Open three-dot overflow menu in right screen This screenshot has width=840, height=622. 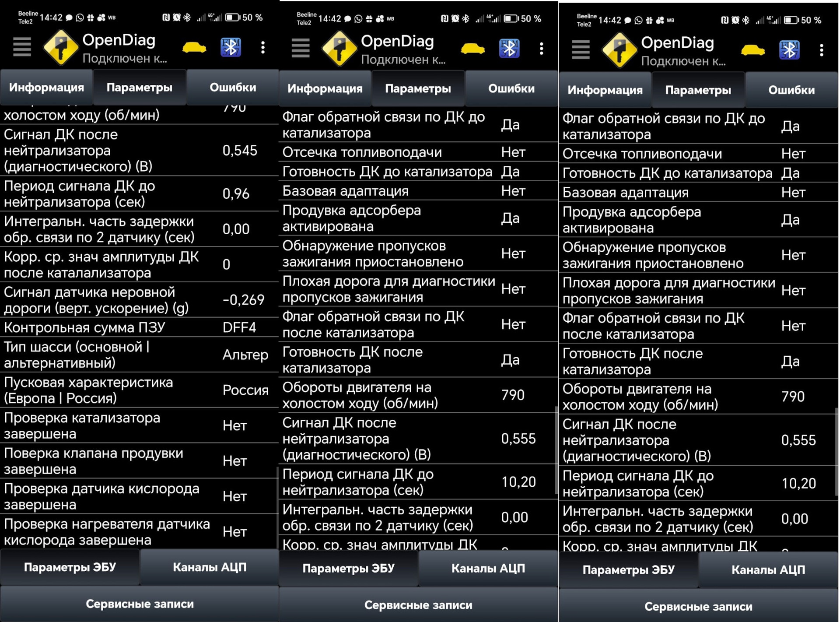pos(822,50)
